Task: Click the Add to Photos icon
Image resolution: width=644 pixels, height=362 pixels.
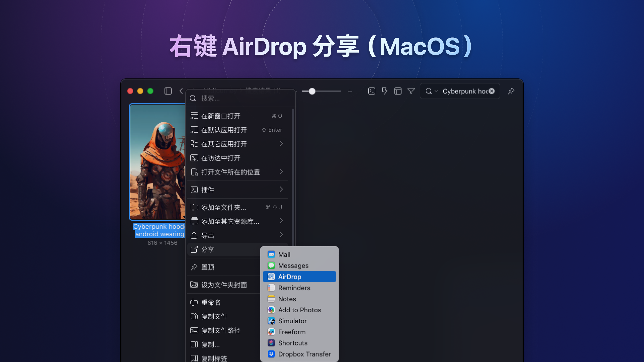Action: pos(271,310)
